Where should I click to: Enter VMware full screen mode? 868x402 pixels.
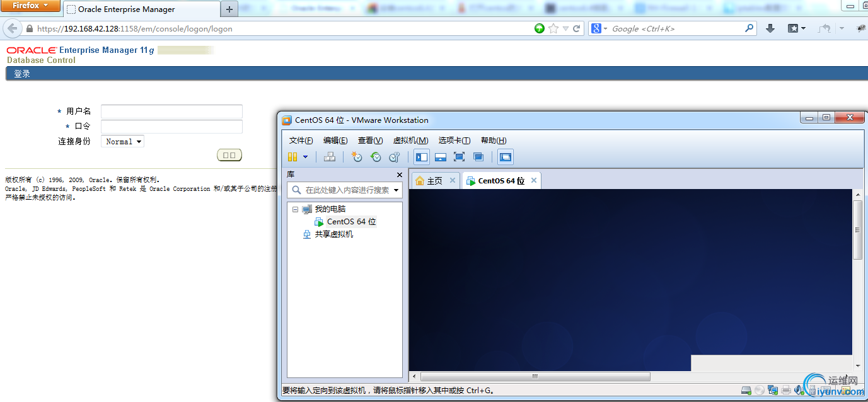(459, 157)
